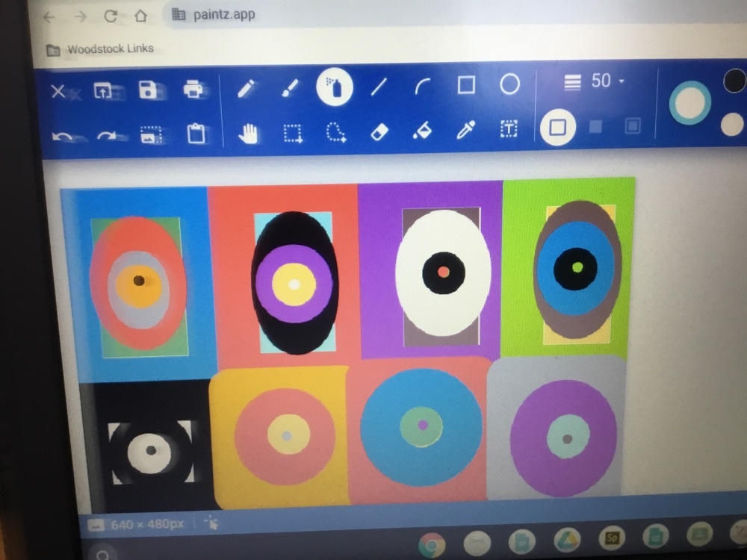The width and height of the screenshot is (747, 560).
Task: Pick the black palette color swatch
Action: [734, 81]
